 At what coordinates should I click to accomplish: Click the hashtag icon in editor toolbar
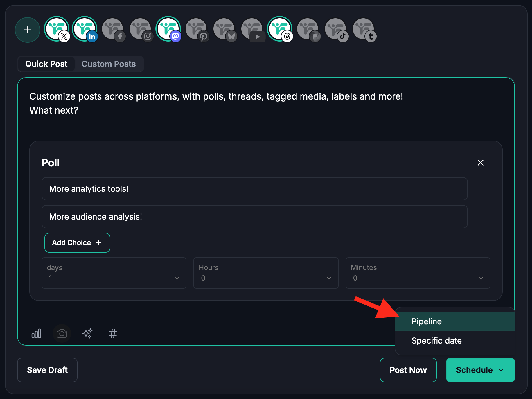click(x=113, y=333)
